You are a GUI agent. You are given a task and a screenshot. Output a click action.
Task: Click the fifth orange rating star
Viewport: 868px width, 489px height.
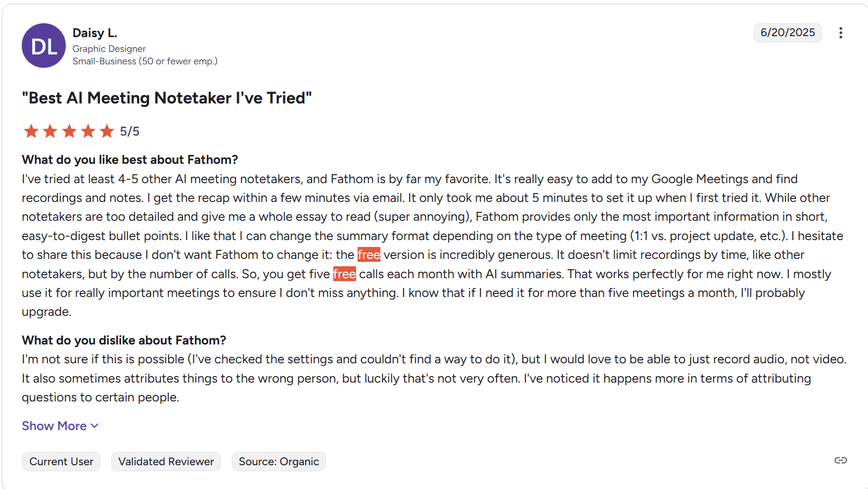(x=107, y=131)
